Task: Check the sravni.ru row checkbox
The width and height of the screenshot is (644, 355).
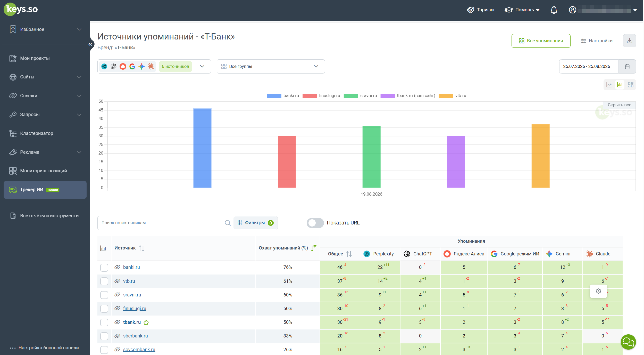Action: point(104,295)
